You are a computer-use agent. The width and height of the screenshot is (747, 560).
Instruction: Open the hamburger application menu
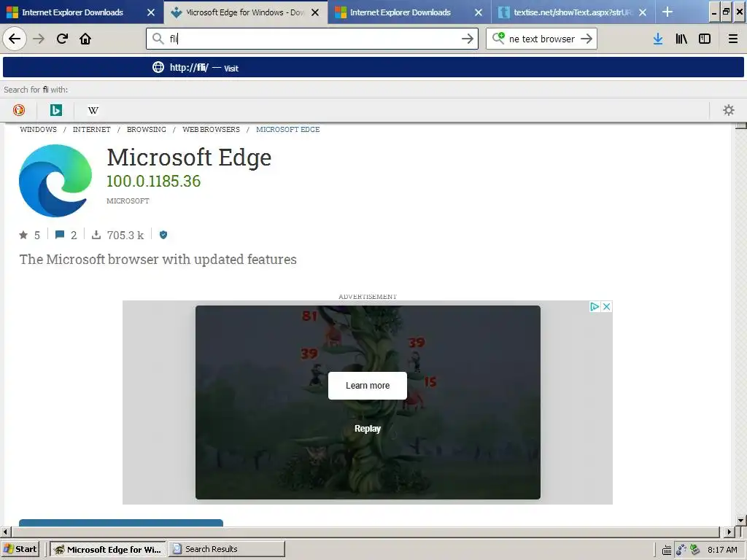[733, 39]
